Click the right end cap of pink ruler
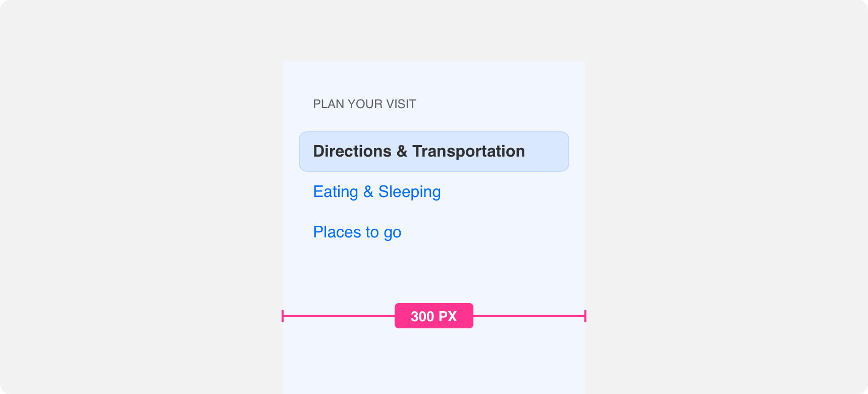868x394 pixels. (585, 316)
